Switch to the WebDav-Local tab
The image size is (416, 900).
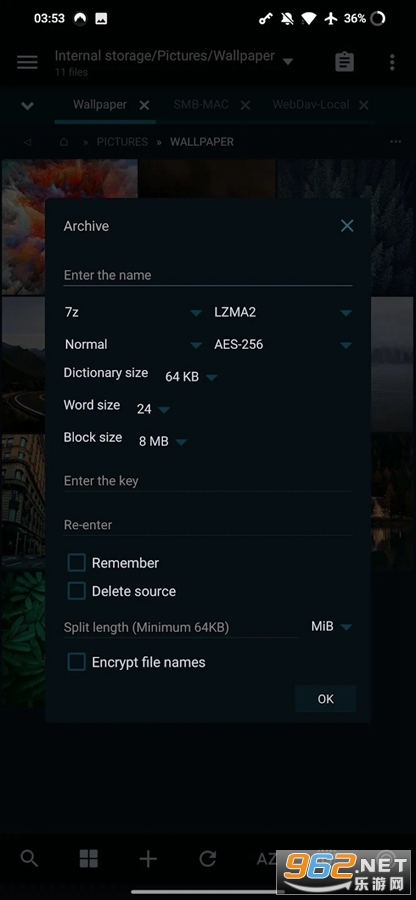tap(310, 104)
